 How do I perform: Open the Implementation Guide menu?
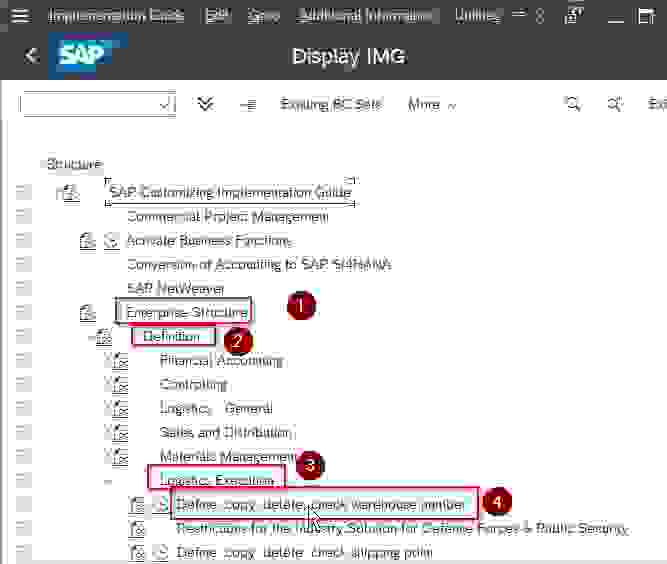tap(116, 16)
